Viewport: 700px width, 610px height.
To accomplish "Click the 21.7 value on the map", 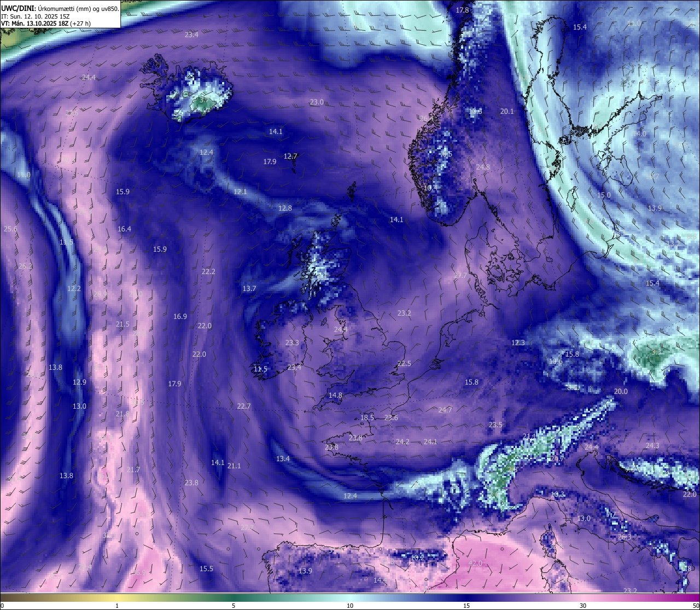I will coord(133,470).
